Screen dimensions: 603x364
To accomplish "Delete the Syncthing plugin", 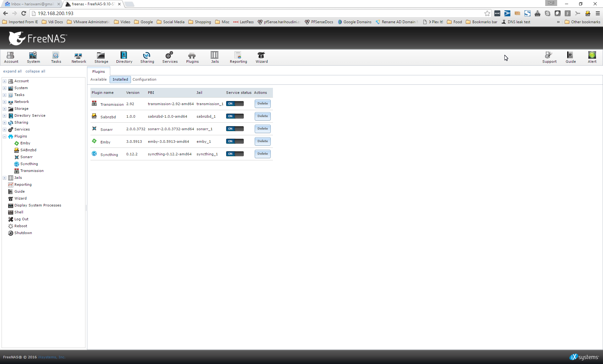I will 263,154.
